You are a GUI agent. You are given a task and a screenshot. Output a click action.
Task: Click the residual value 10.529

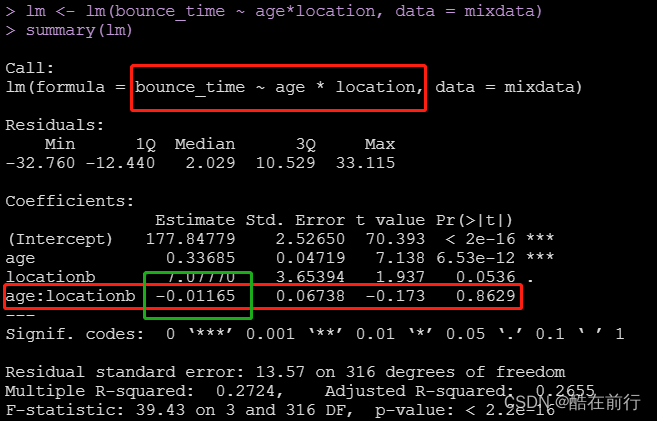click(285, 163)
